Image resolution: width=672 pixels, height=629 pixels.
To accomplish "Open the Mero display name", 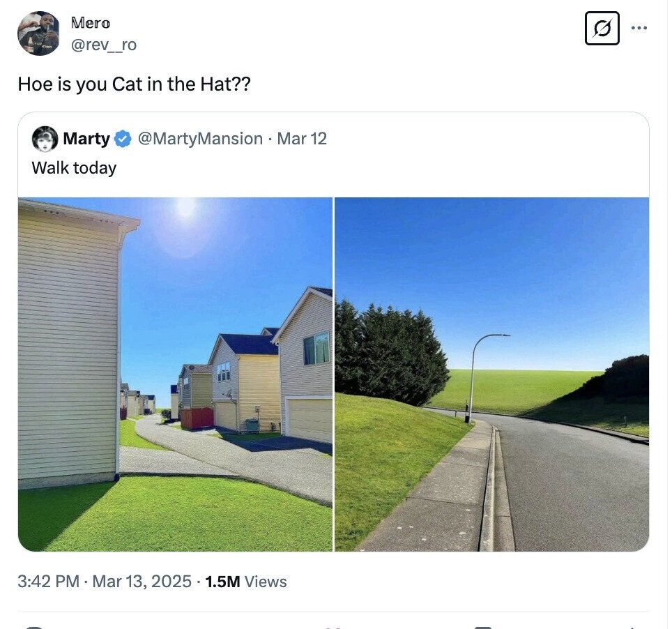I will point(91,23).
